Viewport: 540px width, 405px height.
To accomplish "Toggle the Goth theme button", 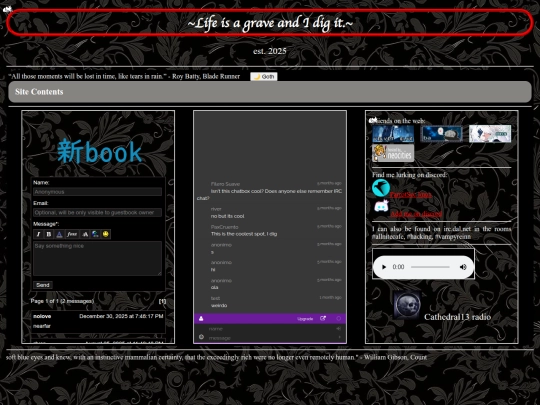I will tap(264, 76).
